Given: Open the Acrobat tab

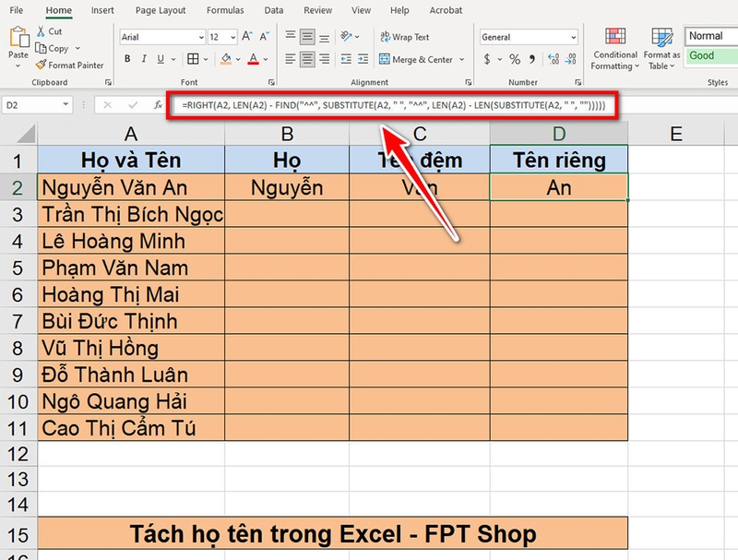Looking at the screenshot, I should [x=446, y=10].
